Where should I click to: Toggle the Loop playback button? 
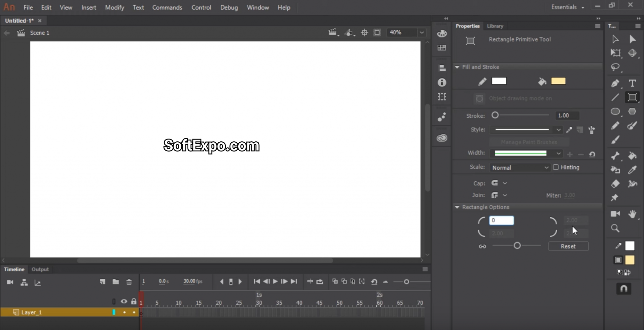319,282
